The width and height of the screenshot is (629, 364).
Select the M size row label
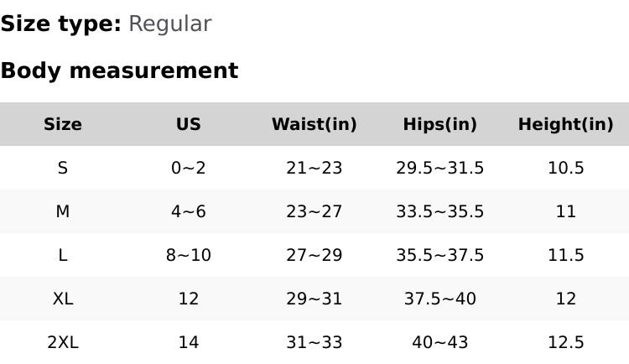(63, 211)
